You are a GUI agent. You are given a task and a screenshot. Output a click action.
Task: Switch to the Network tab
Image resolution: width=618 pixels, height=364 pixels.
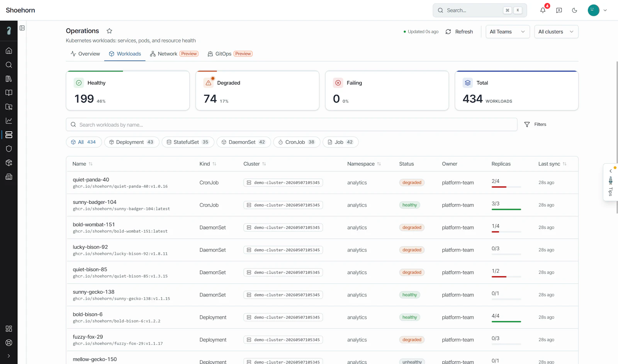point(174,54)
